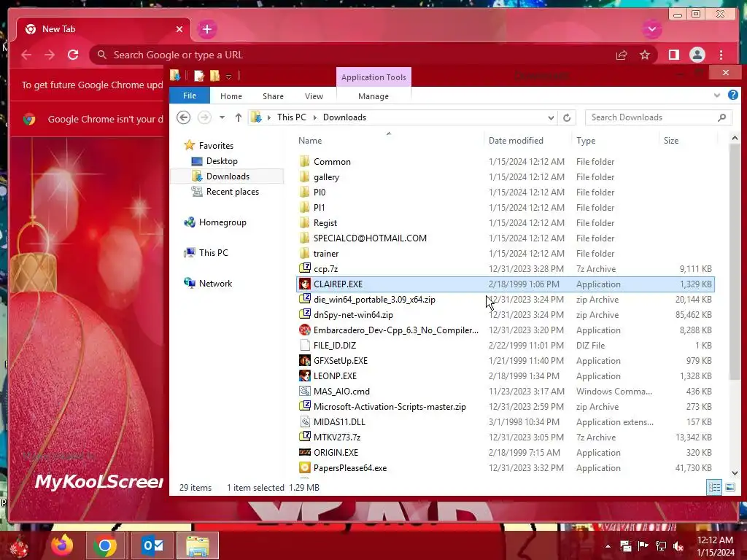The height and width of the screenshot is (560, 747).
Task: Go up one folder level
Action: pos(239,117)
